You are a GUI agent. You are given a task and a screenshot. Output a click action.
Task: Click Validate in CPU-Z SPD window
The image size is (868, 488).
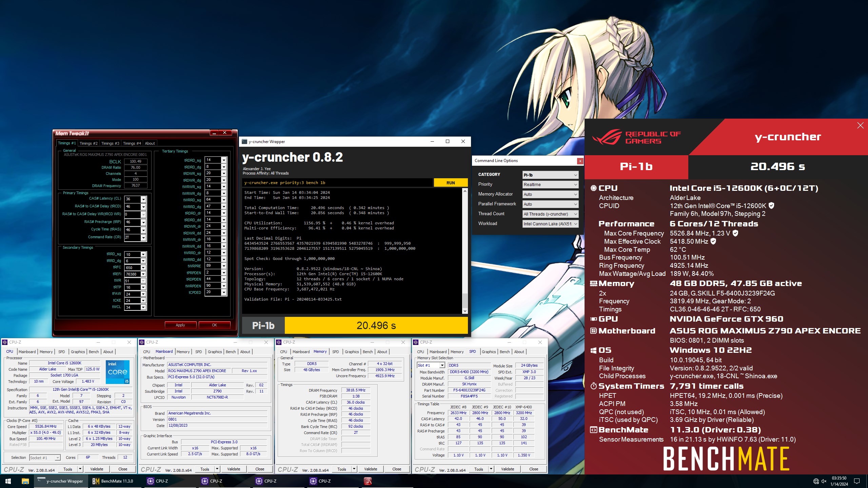click(x=508, y=469)
